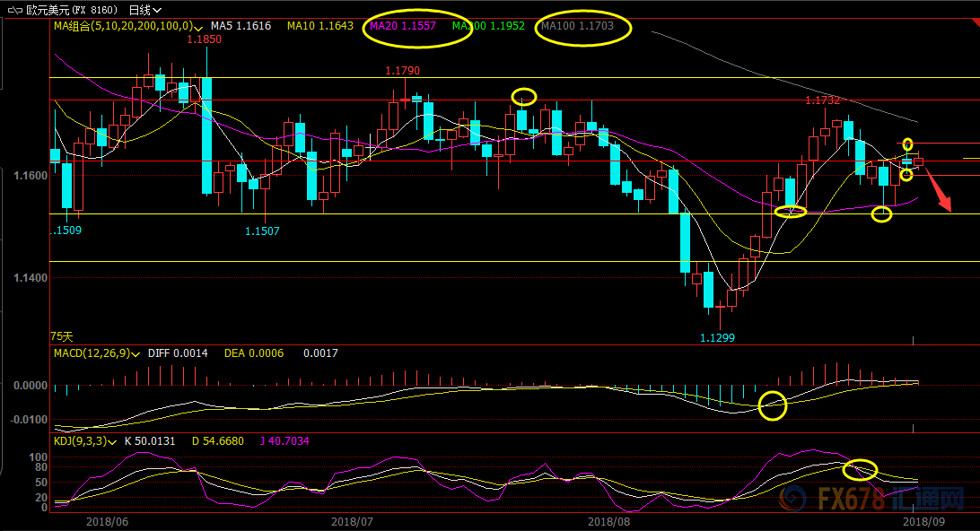Screen dimensions: 980x531
Task: Expand the MA组合 indicator settings dropdown
Action: (197, 28)
